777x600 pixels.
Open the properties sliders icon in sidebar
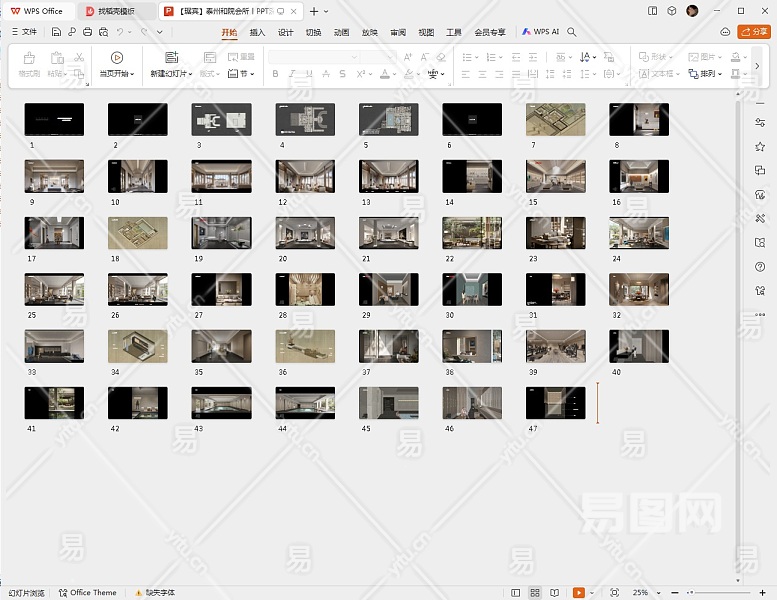[x=760, y=122]
